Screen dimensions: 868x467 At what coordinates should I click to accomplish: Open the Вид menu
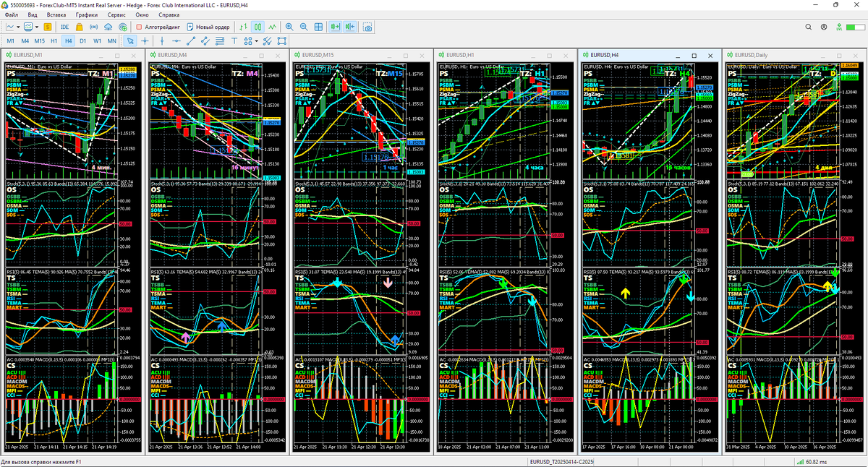tap(33, 14)
